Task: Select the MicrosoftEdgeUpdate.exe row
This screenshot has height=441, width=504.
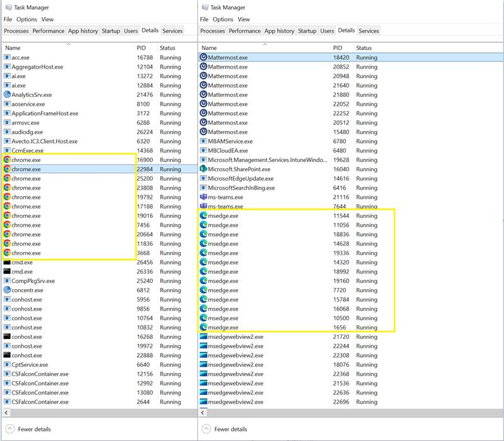Action: tap(351, 178)
